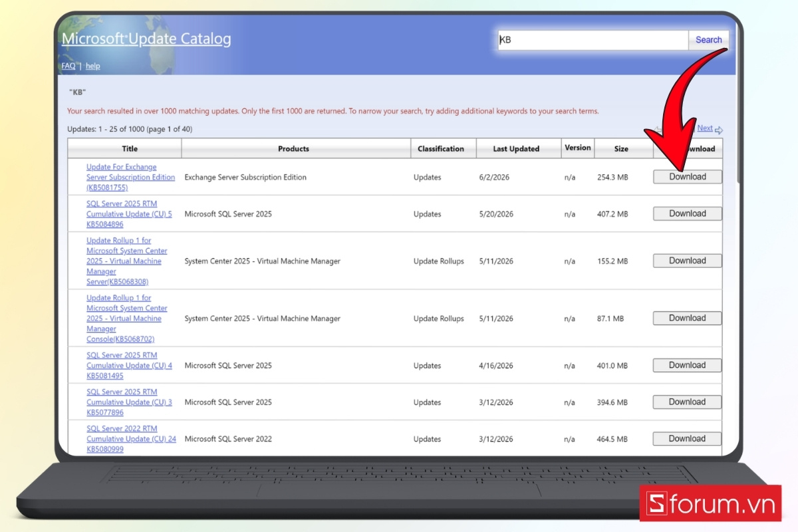Image resolution: width=798 pixels, height=532 pixels.
Task: Sort results by Title column
Action: tap(130, 148)
